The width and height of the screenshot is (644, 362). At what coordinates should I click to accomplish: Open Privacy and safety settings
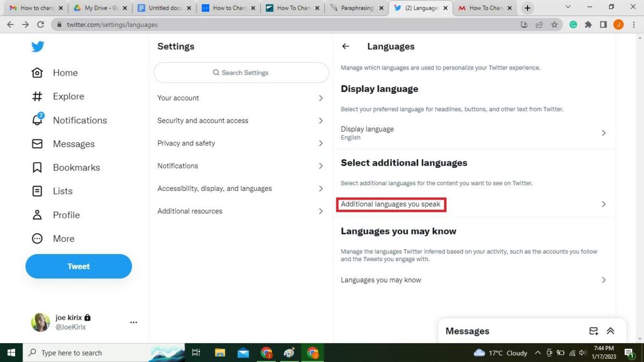241,143
